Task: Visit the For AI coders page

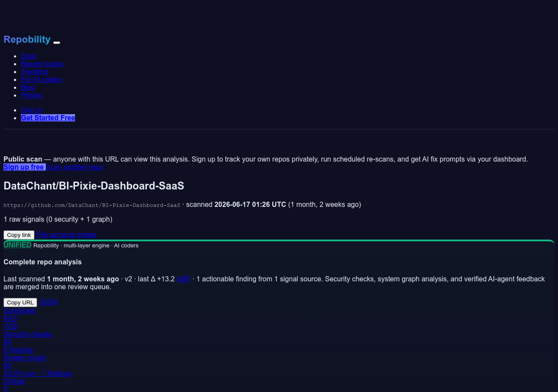Action: click(x=41, y=79)
